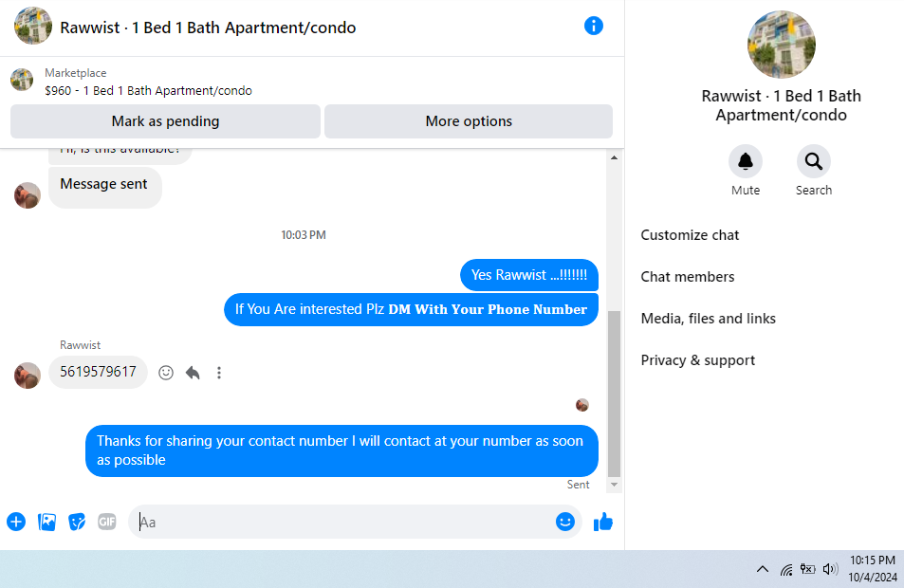Open more options for 5619579617 message

tap(219, 373)
